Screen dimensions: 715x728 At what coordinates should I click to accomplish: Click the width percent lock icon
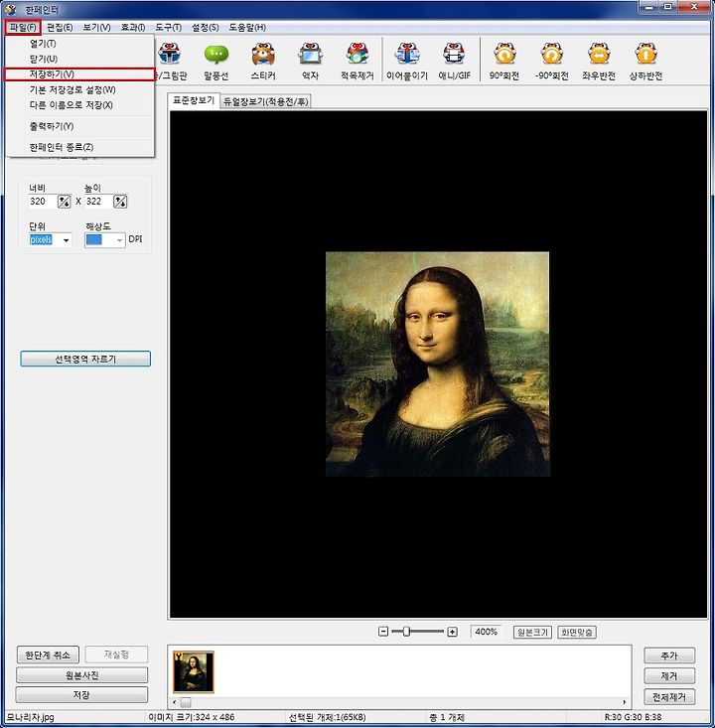65,202
